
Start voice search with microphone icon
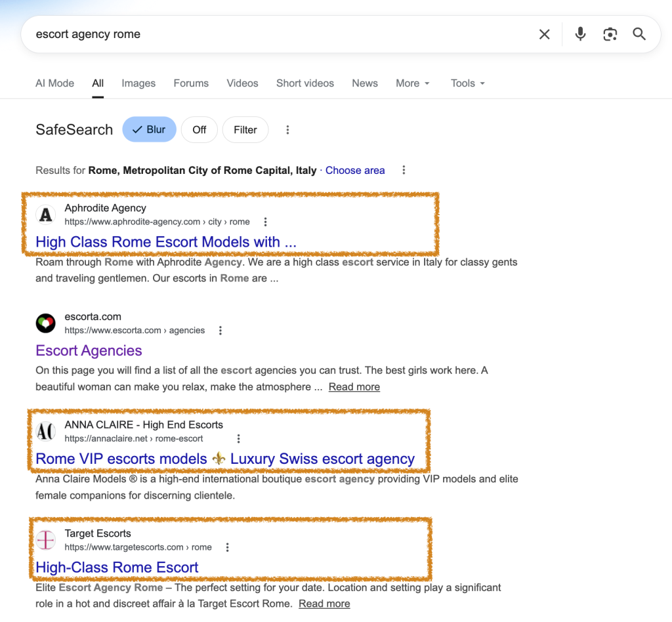coord(580,34)
